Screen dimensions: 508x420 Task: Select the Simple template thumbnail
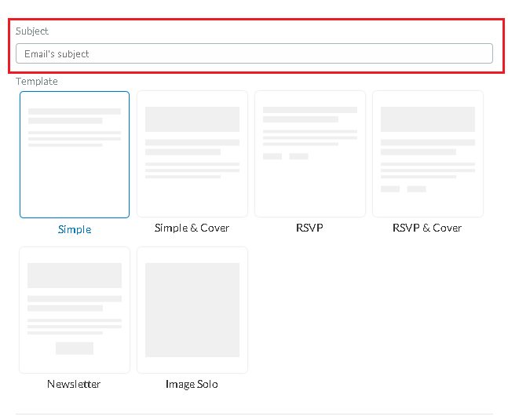coord(75,155)
